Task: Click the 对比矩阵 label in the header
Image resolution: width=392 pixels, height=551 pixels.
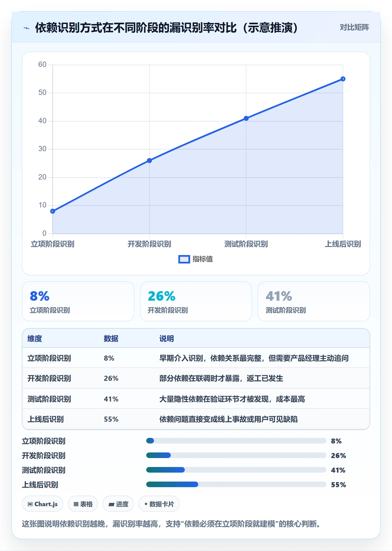Action: (x=354, y=27)
